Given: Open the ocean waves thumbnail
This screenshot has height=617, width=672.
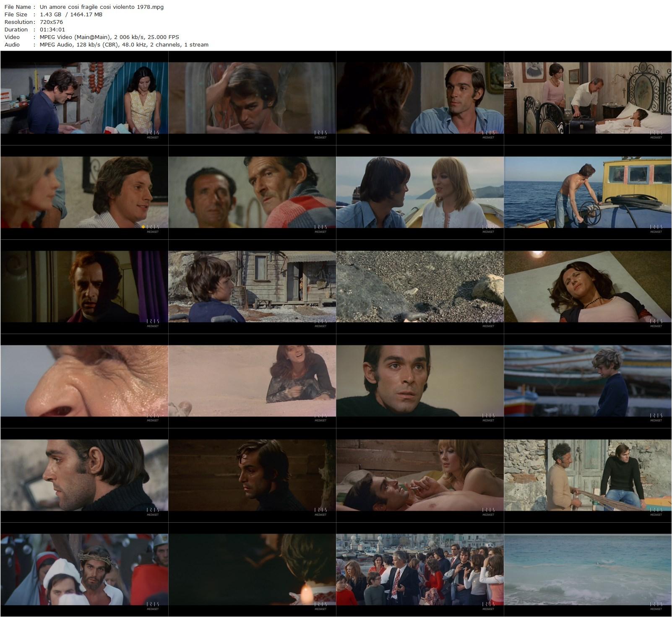Looking at the screenshot, I should click(x=588, y=570).
